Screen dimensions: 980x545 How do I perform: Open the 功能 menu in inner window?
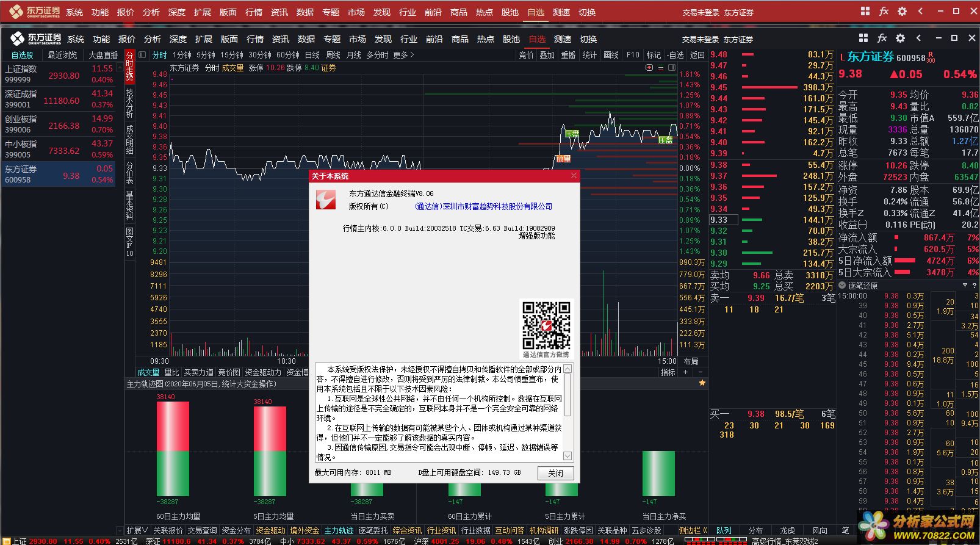[101, 39]
